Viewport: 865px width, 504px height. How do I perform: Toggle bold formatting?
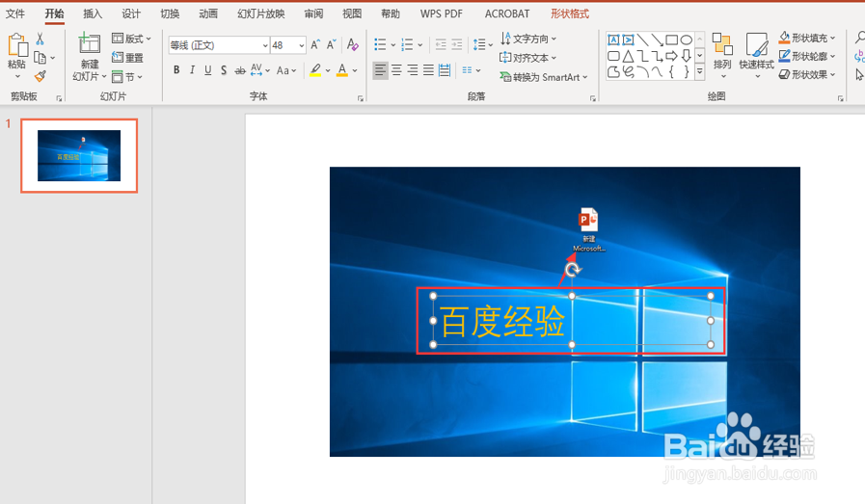[176, 70]
